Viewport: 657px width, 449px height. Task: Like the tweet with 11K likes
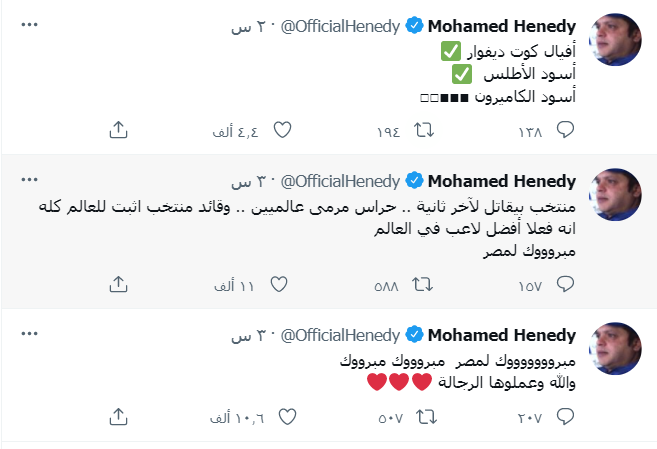[282, 285]
